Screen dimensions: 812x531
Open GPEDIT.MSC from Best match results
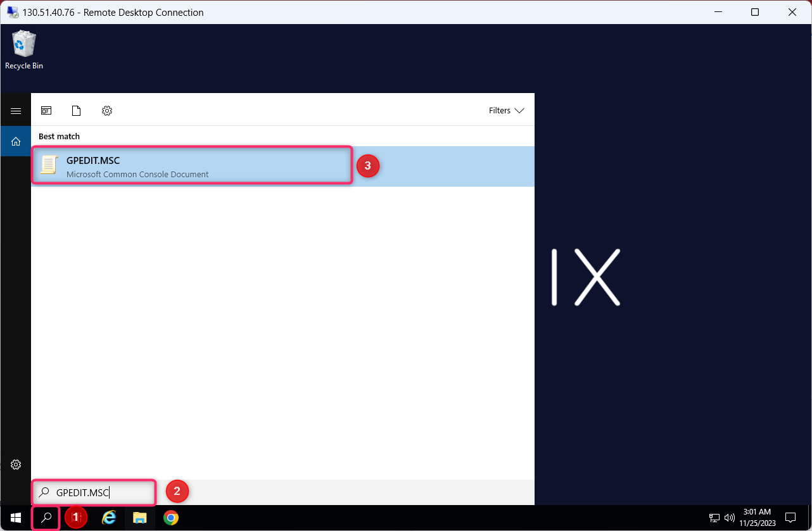click(x=190, y=165)
